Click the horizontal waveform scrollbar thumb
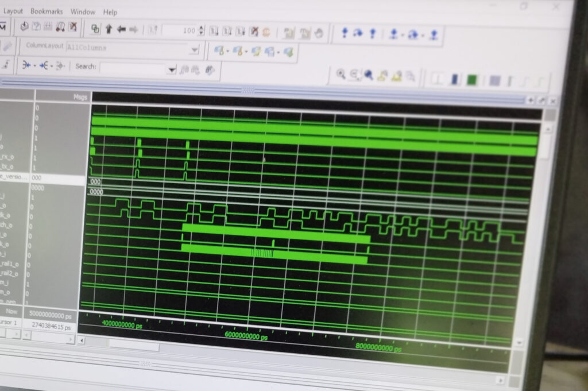 [x=133, y=345]
